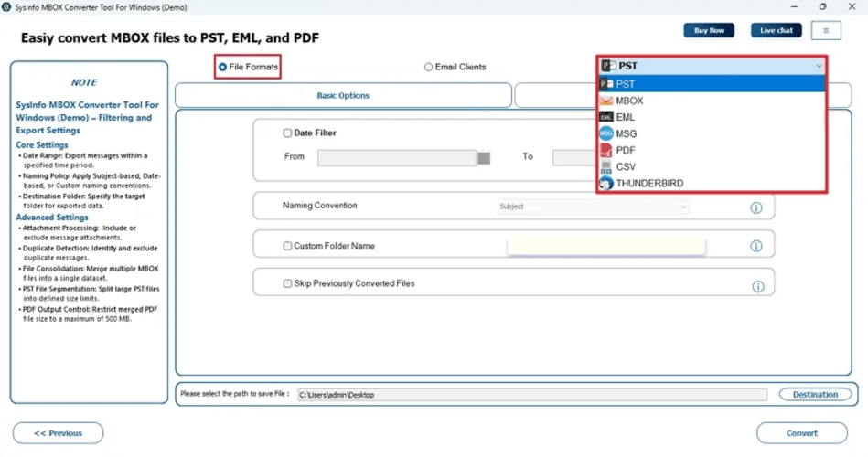Click the CSV file icon

click(x=606, y=166)
